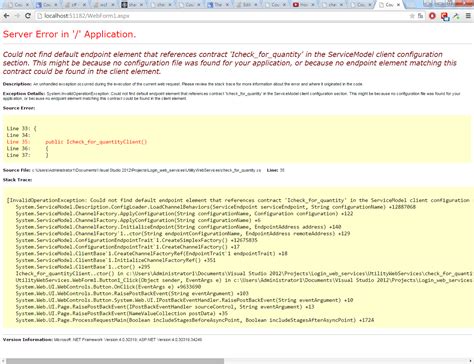Click the icon right of the bookmark star
This screenshot has height=364, width=474.
pos(420,16)
